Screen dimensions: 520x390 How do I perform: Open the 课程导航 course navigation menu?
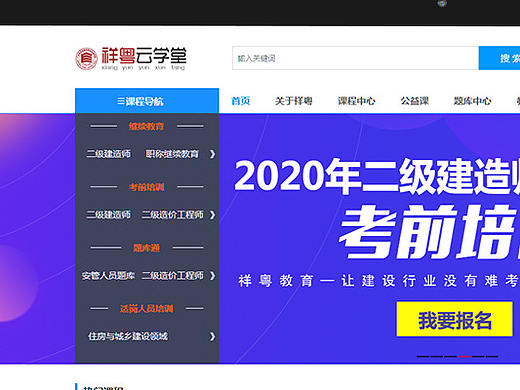point(147,101)
